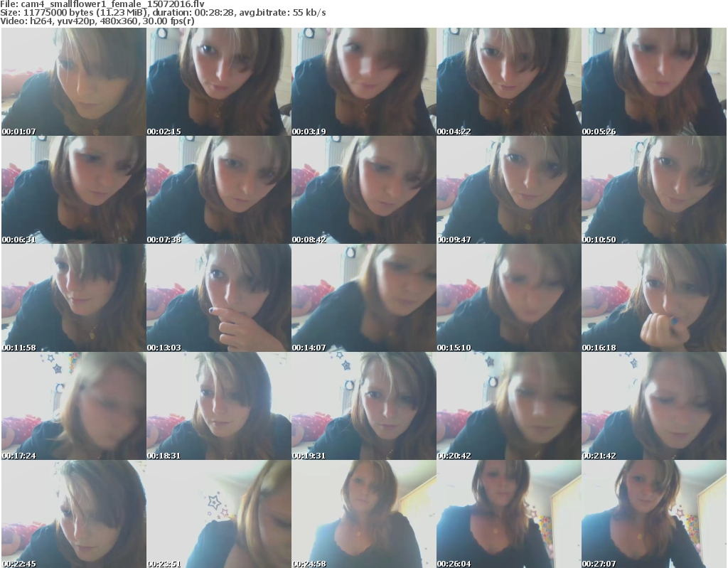Select the thumbnail timestamped 00:02:15
The image size is (728, 568).
click(219, 82)
